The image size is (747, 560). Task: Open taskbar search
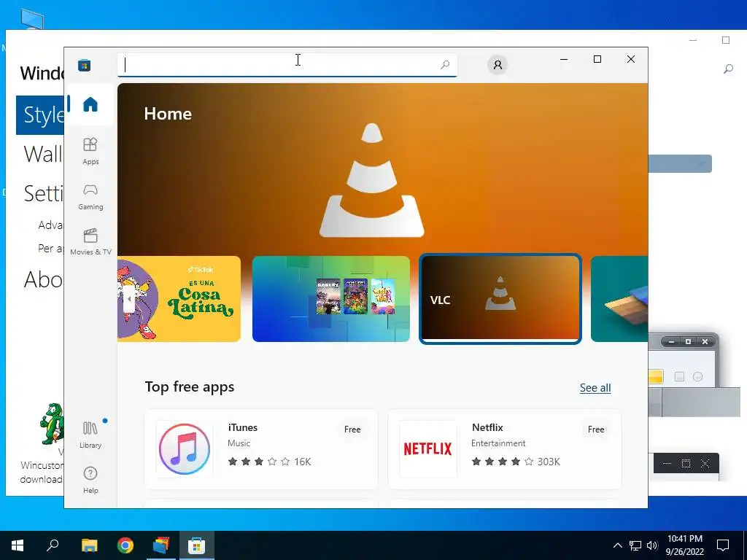(53, 545)
